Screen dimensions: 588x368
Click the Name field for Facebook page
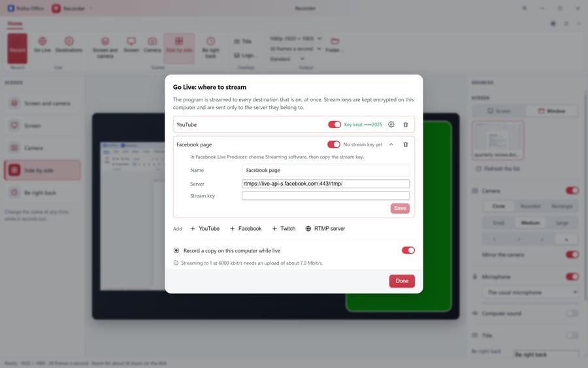click(x=325, y=170)
